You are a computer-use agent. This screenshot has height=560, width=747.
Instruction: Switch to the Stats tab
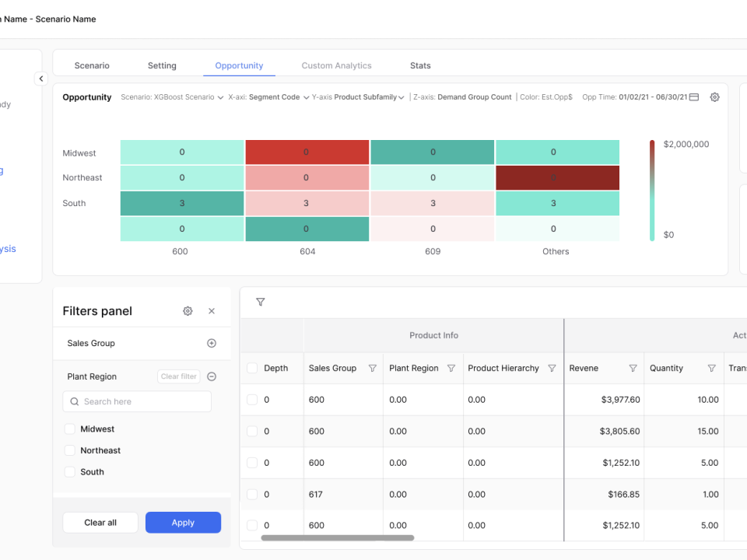pyautogui.click(x=420, y=66)
